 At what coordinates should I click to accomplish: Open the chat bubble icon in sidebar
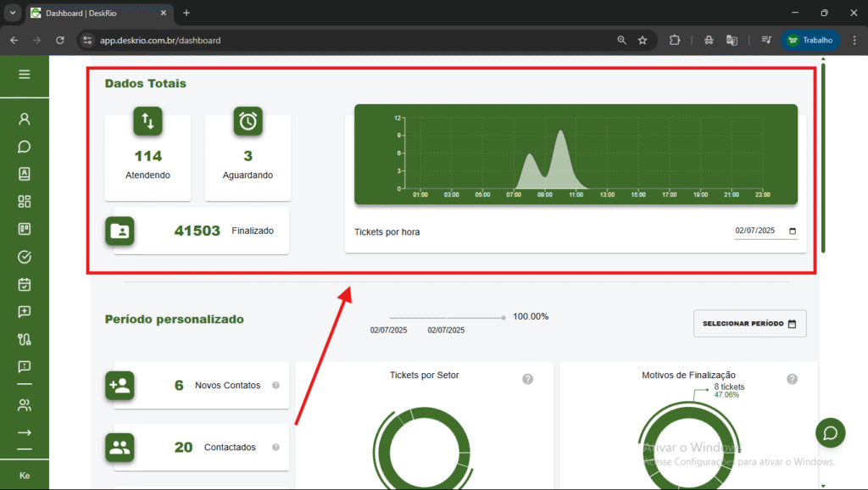[25, 147]
